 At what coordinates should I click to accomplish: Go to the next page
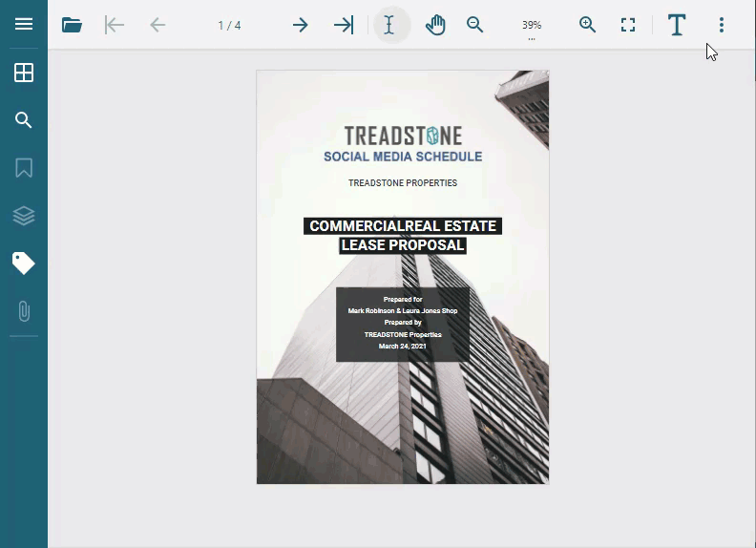tap(300, 25)
